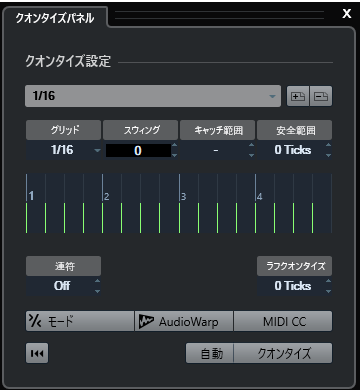The image size is (361, 390).
Task: Open the グリッド 1/16 value dropdown
Action: 63,150
